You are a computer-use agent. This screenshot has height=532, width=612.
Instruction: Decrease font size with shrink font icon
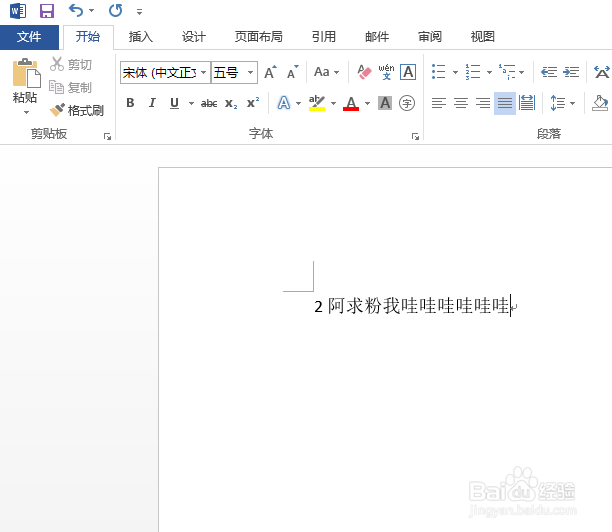pos(293,72)
